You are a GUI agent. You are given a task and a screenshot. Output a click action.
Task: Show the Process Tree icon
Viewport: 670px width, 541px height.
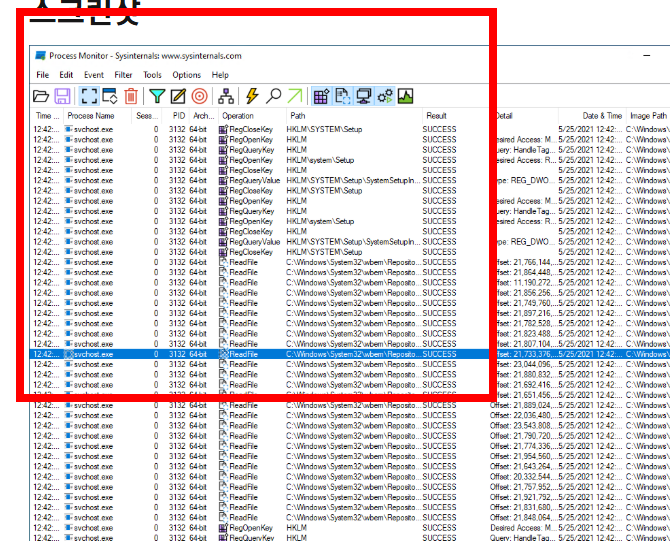click(226, 96)
